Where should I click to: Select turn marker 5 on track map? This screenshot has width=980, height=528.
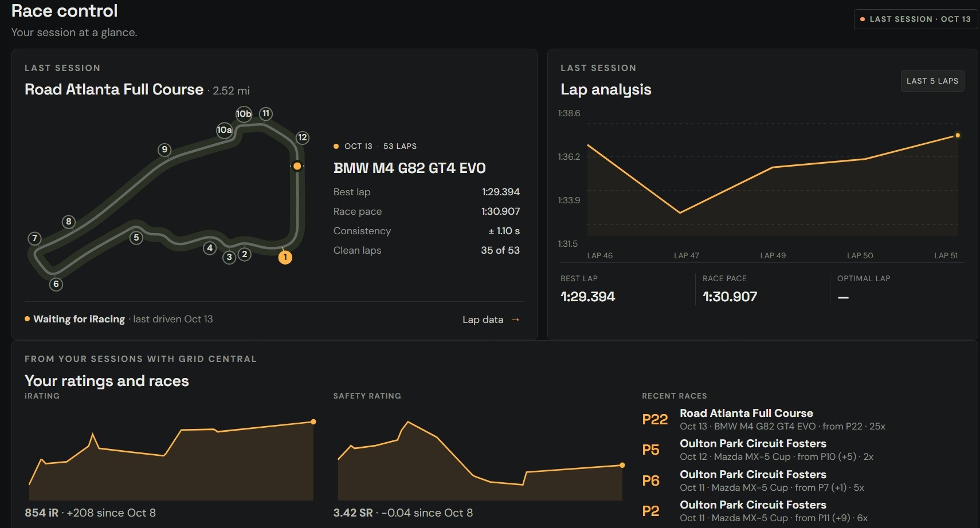tap(136, 238)
